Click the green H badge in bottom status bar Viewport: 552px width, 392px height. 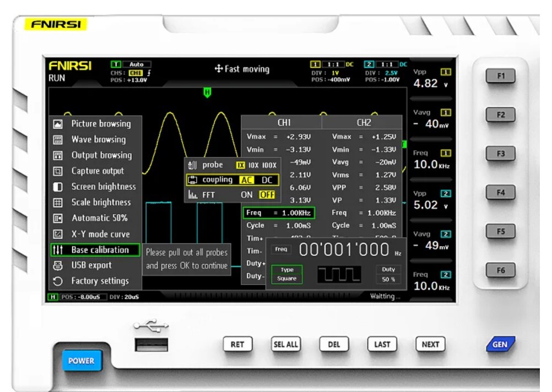click(53, 297)
